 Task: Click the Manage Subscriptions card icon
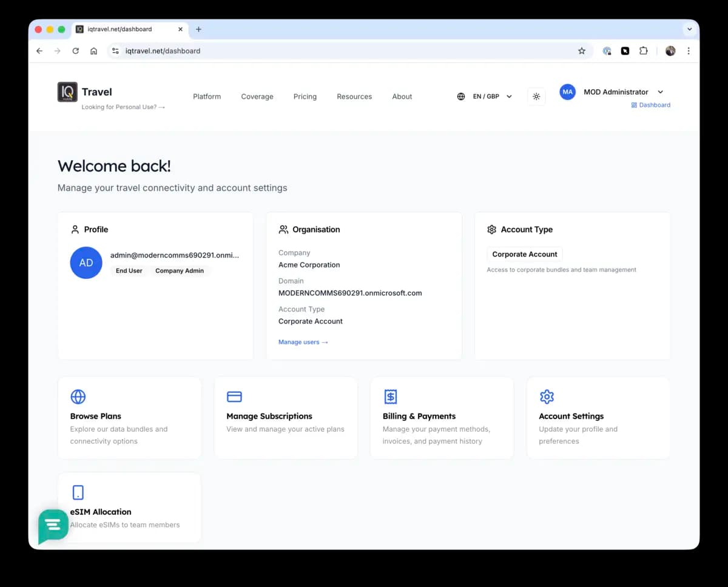click(x=234, y=397)
